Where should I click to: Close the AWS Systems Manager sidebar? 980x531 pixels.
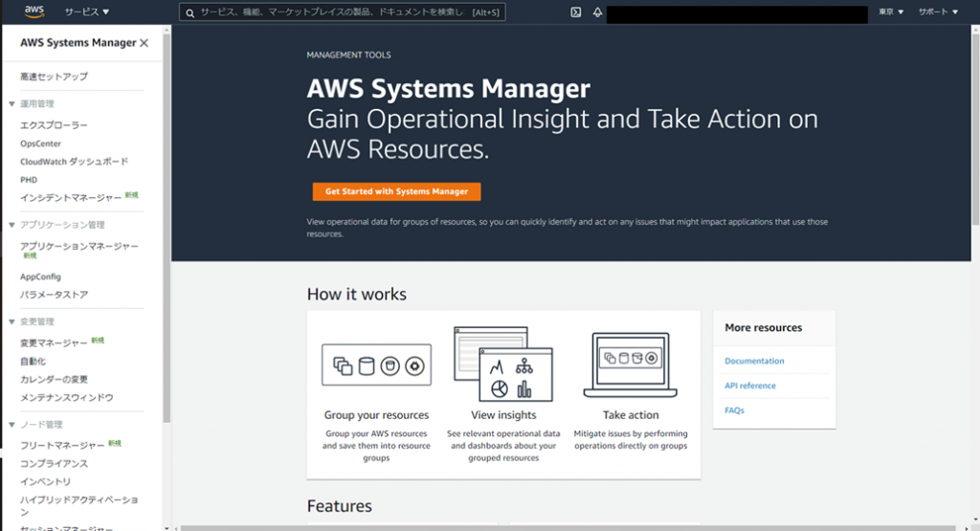pyautogui.click(x=145, y=42)
